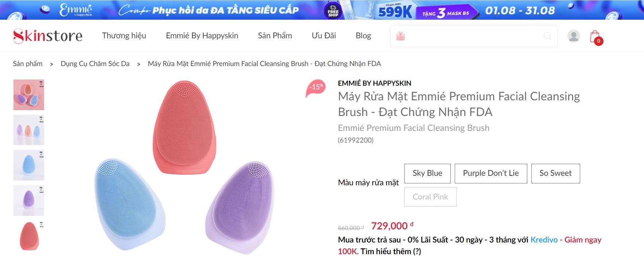Viewport: 644px width, 256px height.
Task: Select the Purple Don't Lie color option
Action: pyautogui.click(x=490, y=173)
